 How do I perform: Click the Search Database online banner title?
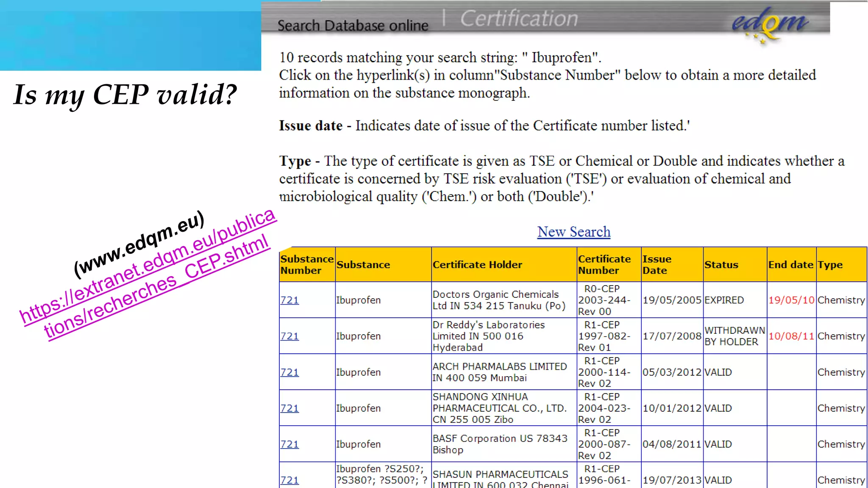point(353,26)
